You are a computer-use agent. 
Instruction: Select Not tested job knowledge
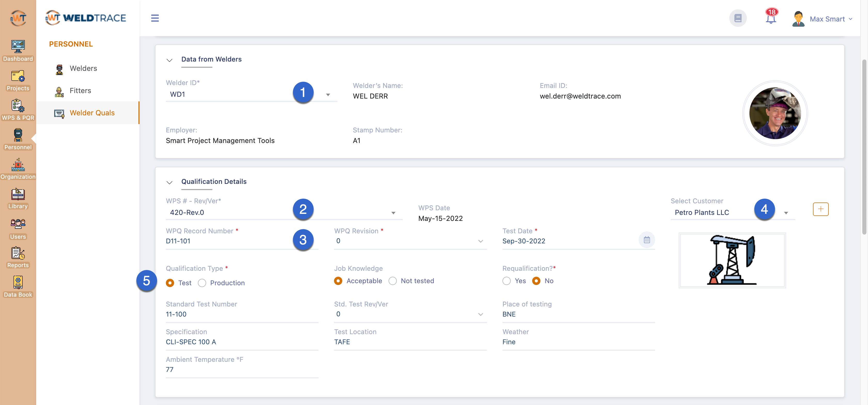(x=392, y=281)
